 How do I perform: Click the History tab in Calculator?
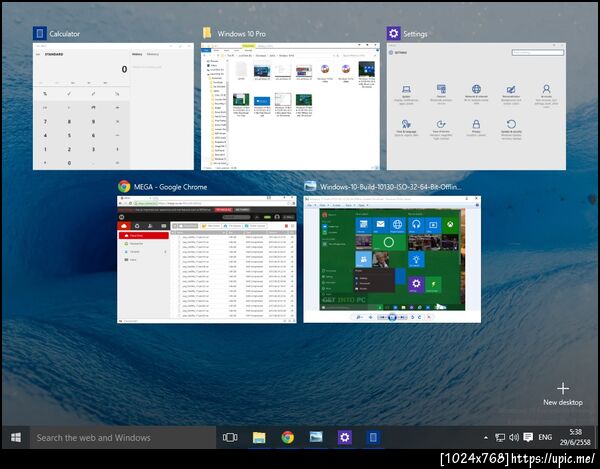[x=137, y=54]
